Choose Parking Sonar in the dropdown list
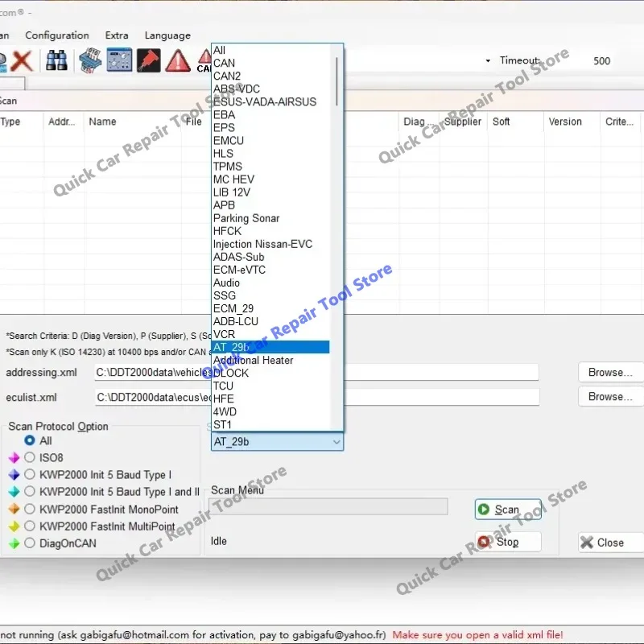 [270, 218]
